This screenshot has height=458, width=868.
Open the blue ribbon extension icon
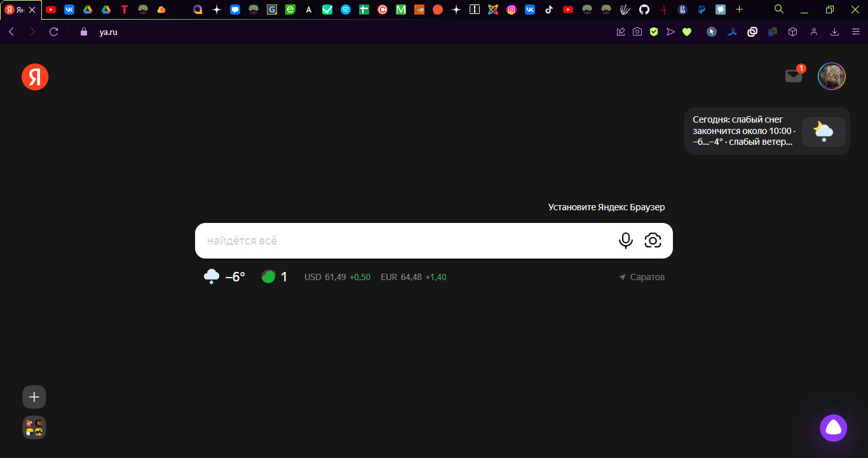pos(732,32)
